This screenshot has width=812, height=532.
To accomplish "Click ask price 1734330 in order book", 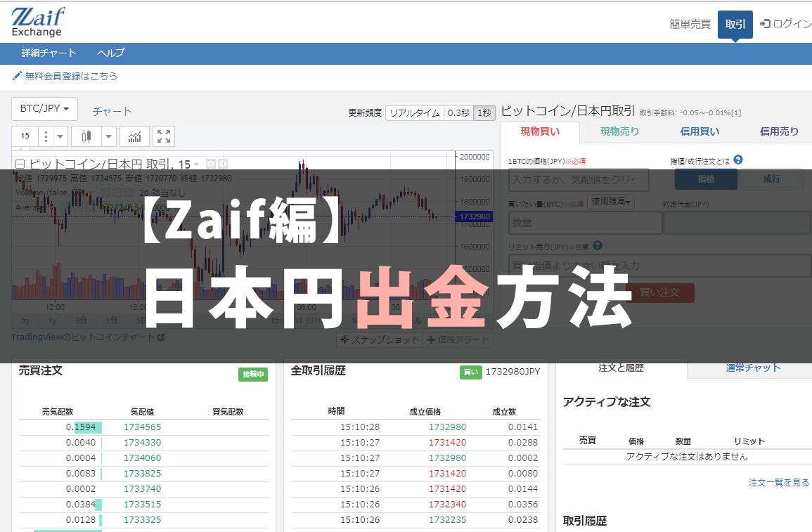I will point(143,443).
